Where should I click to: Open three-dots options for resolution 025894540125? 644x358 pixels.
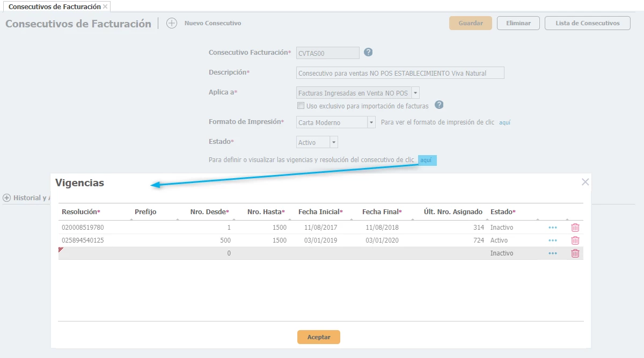tap(552, 240)
